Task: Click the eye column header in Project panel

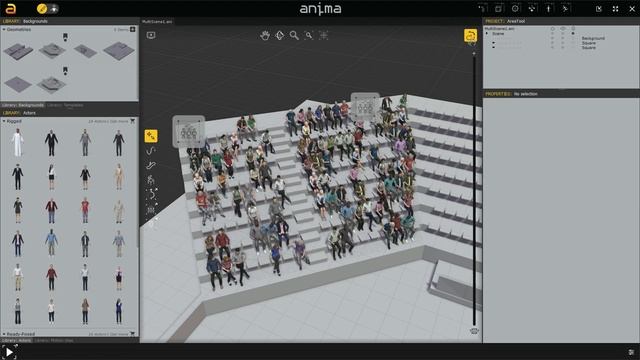Action: pos(563,29)
